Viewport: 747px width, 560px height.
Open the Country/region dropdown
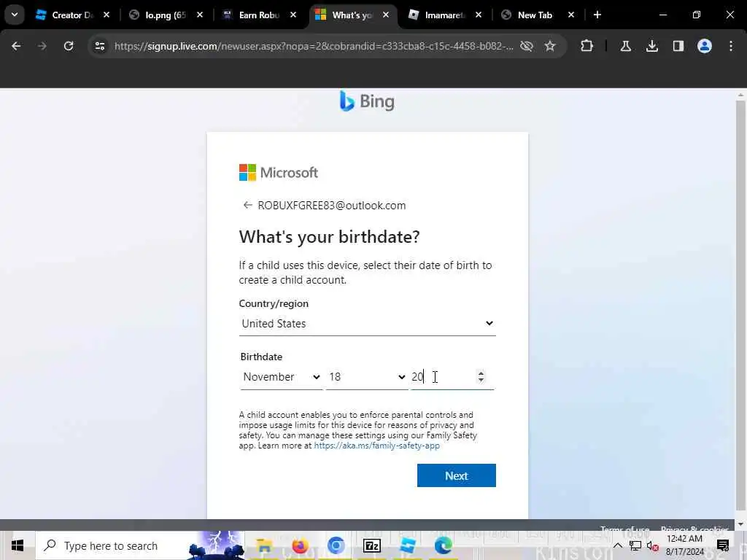368,324
